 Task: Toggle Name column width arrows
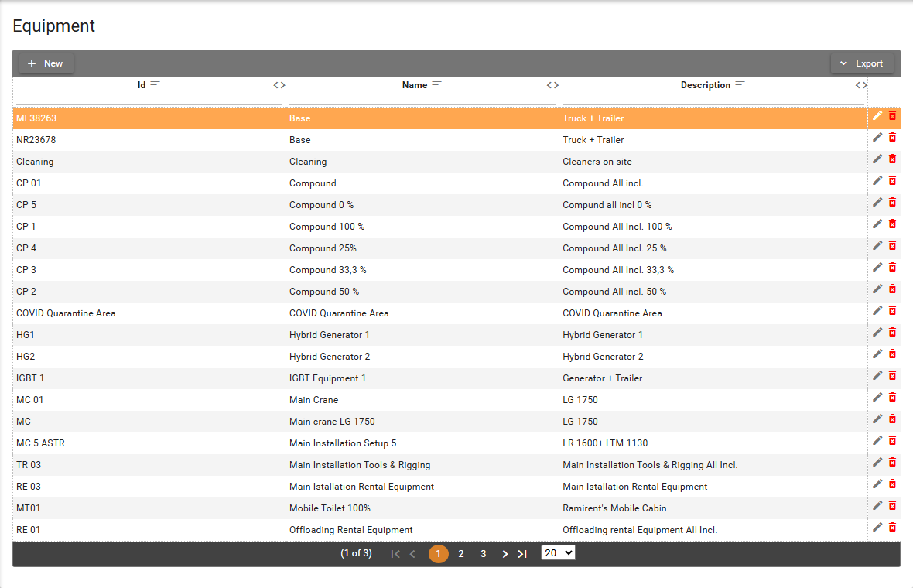(552, 85)
